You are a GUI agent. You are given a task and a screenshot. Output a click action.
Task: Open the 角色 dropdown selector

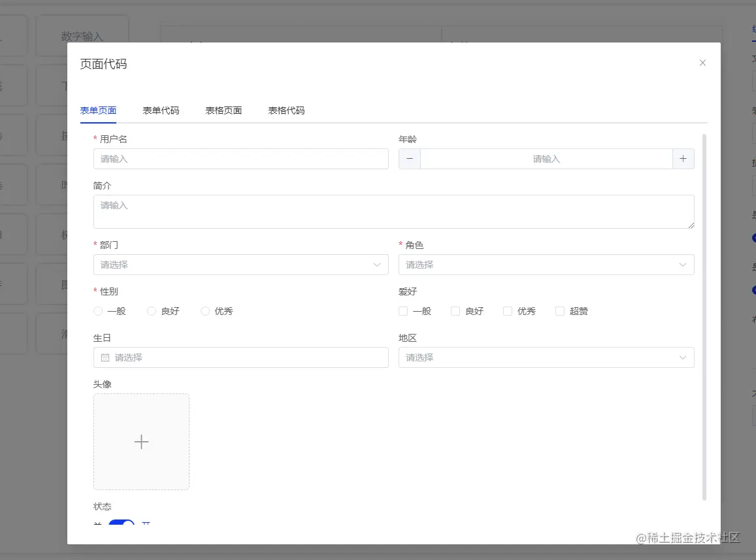(546, 265)
